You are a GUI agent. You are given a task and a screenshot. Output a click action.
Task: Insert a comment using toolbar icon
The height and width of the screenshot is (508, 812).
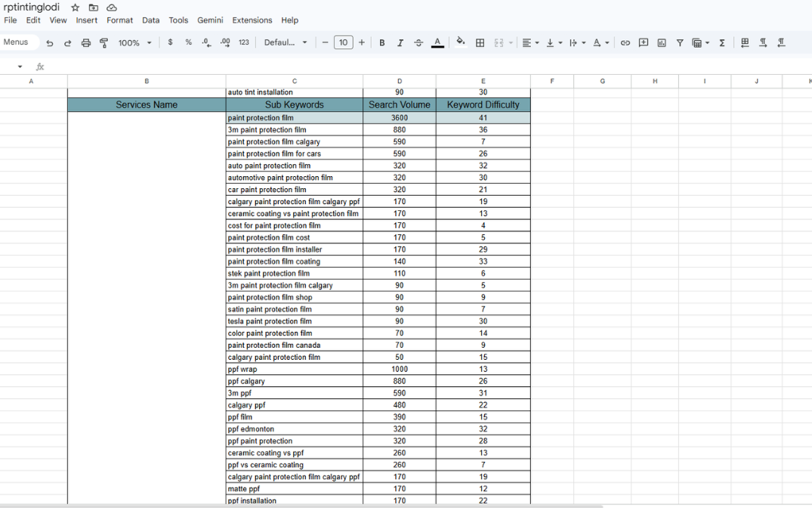pos(644,43)
